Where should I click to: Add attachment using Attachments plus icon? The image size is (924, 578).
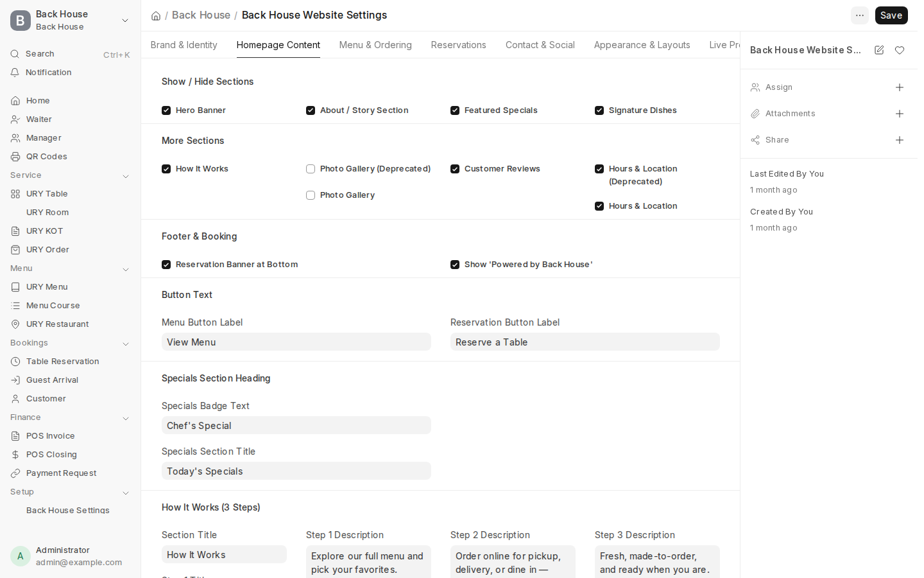[900, 114]
